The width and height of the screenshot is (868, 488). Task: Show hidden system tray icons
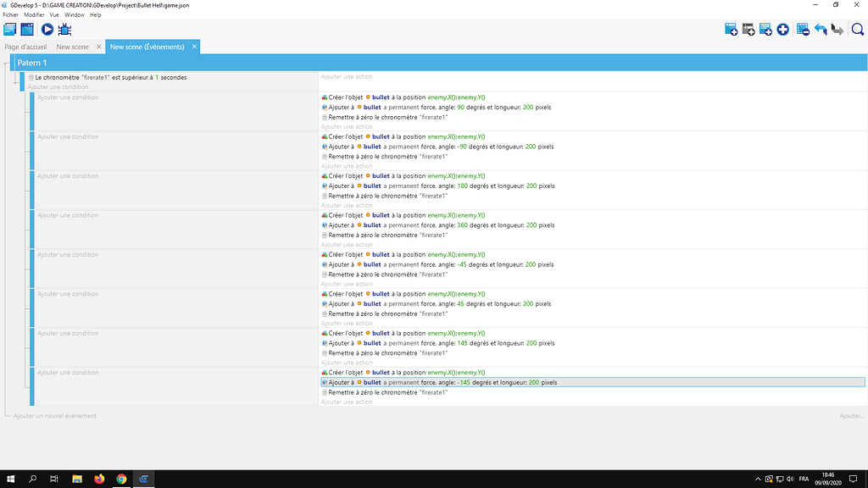(747, 479)
